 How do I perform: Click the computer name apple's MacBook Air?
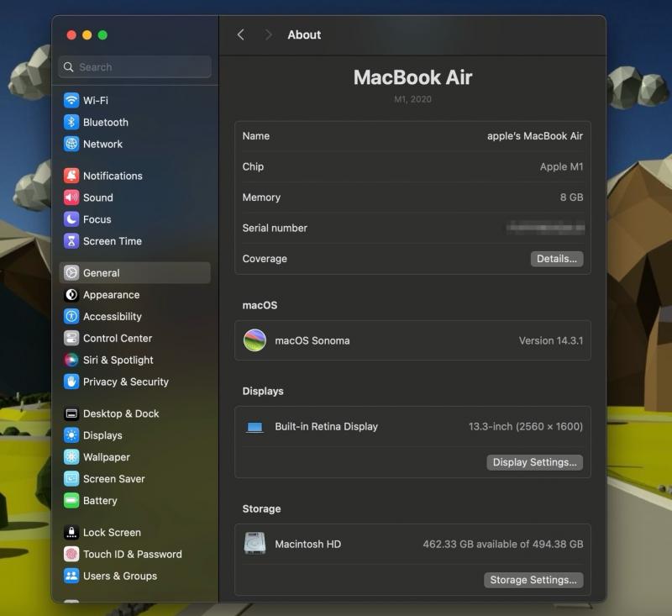point(535,136)
